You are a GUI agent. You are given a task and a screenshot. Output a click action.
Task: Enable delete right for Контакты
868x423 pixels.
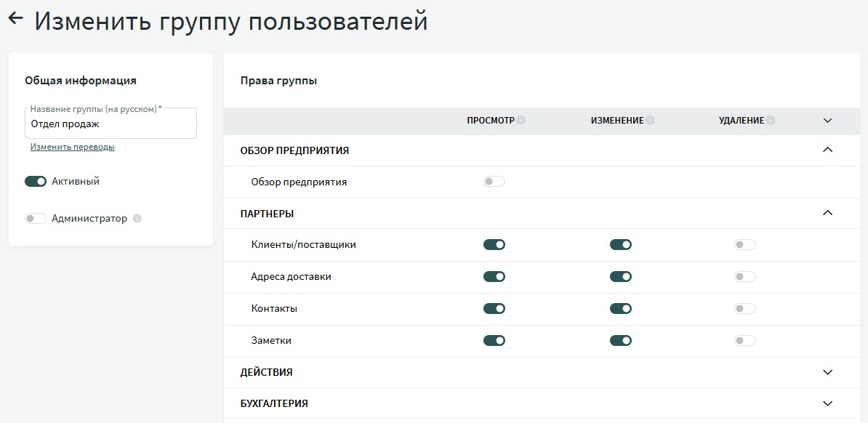(744, 309)
